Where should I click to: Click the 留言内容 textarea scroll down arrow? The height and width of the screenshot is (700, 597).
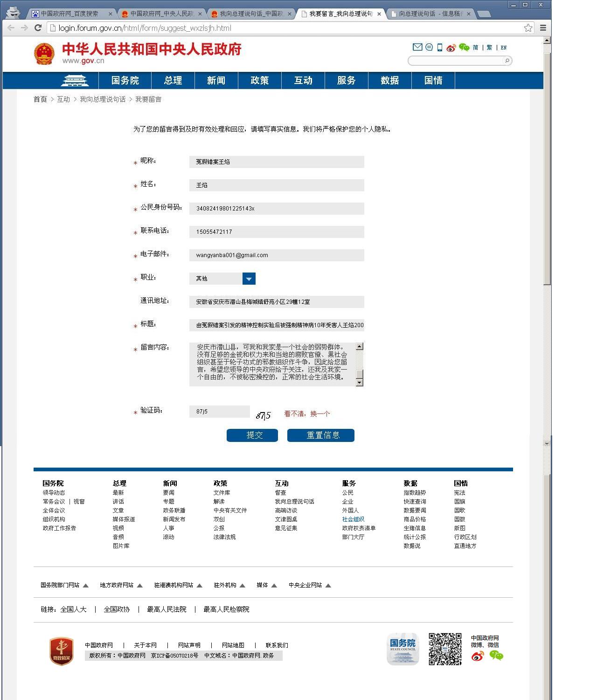[359, 383]
